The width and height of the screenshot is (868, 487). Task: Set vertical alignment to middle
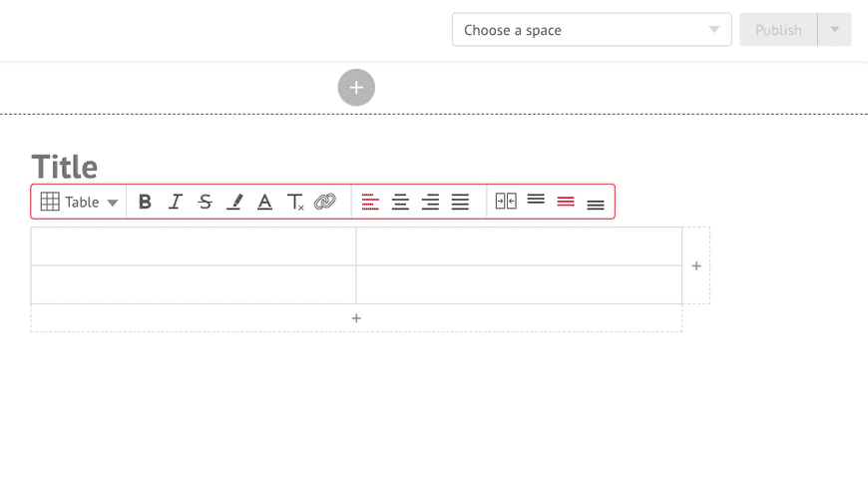566,202
